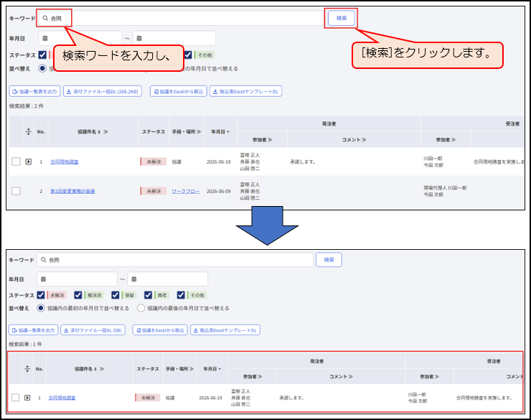Image resolution: width=531 pixels, height=420 pixels.
Task: Expand the 手段・場所 column in the 1件 table
Action: [x=192, y=369]
